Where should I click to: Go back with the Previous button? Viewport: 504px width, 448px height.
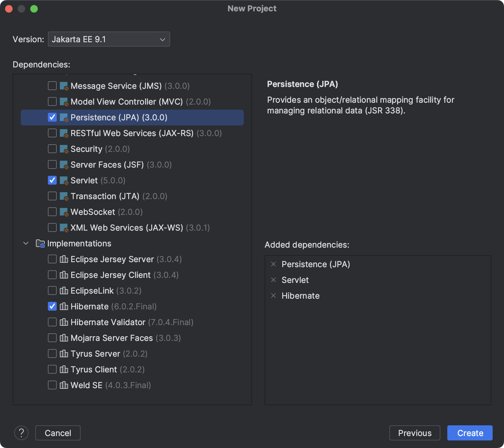tap(415, 433)
